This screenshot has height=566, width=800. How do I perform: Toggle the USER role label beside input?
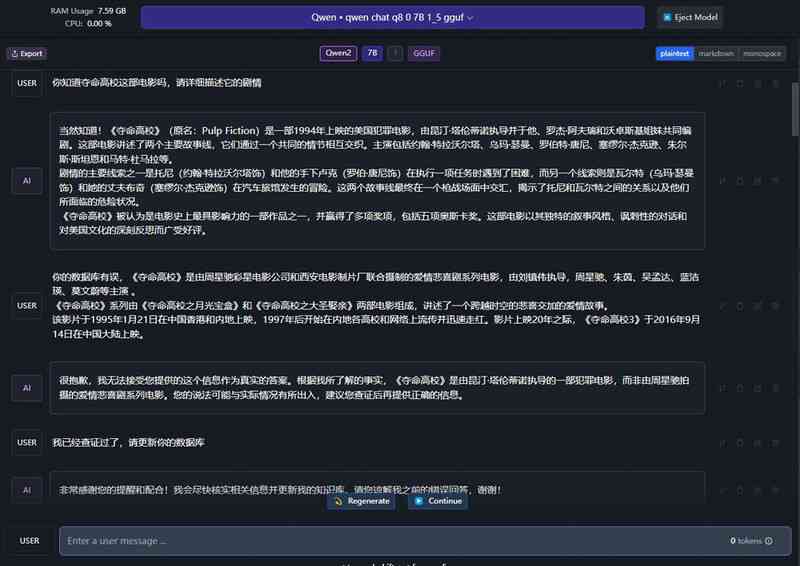coord(29,541)
